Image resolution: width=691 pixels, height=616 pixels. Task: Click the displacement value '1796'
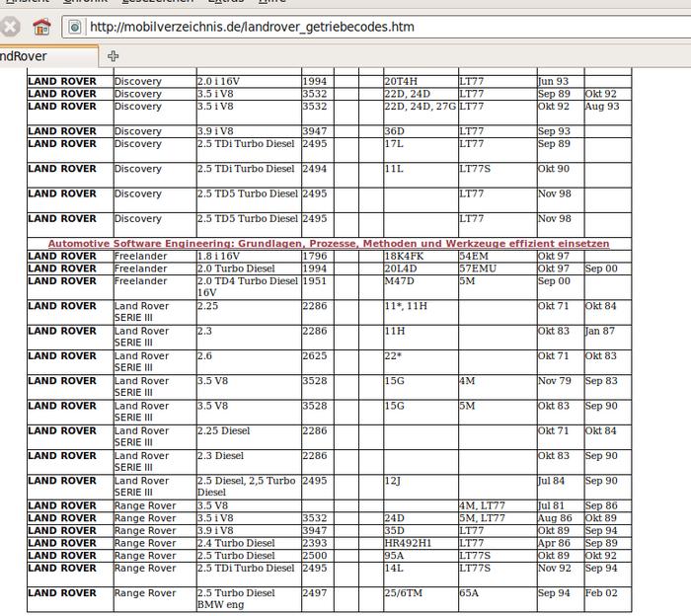coord(315,256)
